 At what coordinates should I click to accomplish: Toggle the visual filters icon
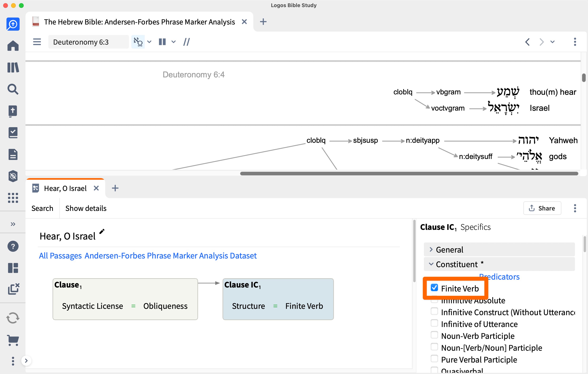(138, 42)
